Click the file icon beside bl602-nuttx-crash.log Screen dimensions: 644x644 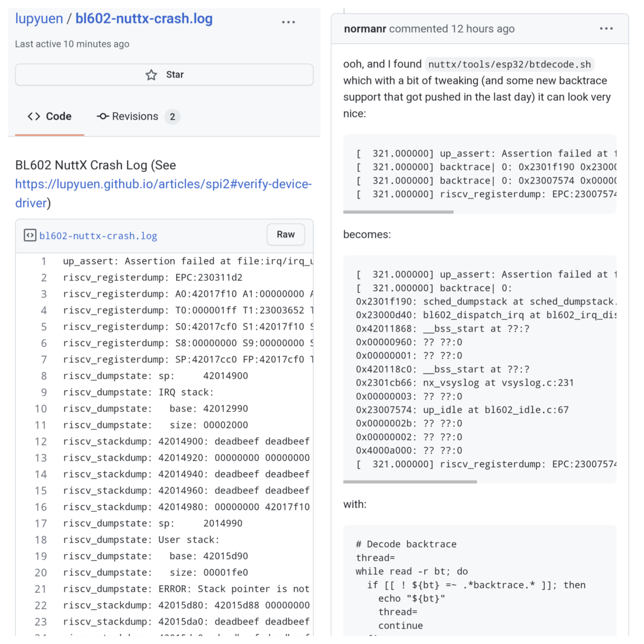[x=30, y=235]
